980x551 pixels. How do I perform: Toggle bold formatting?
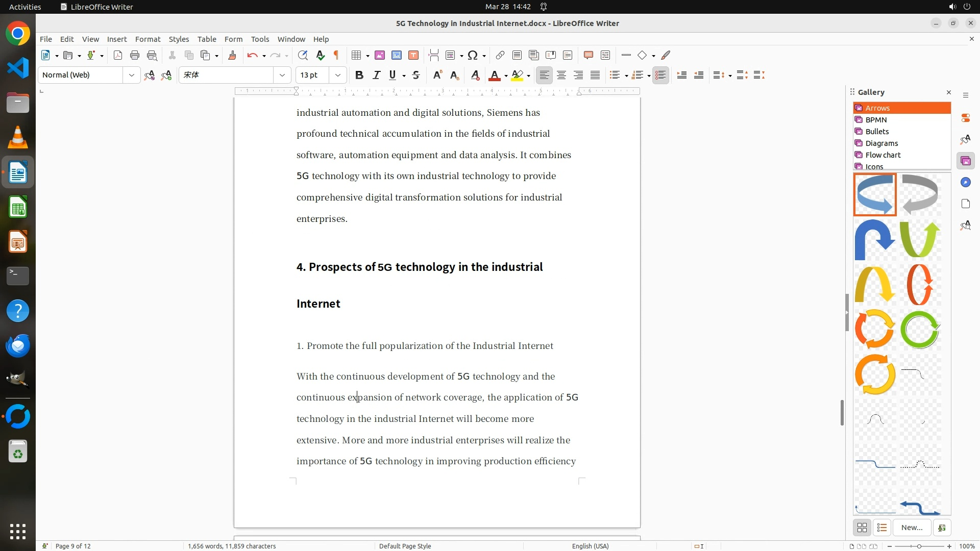[359, 76]
